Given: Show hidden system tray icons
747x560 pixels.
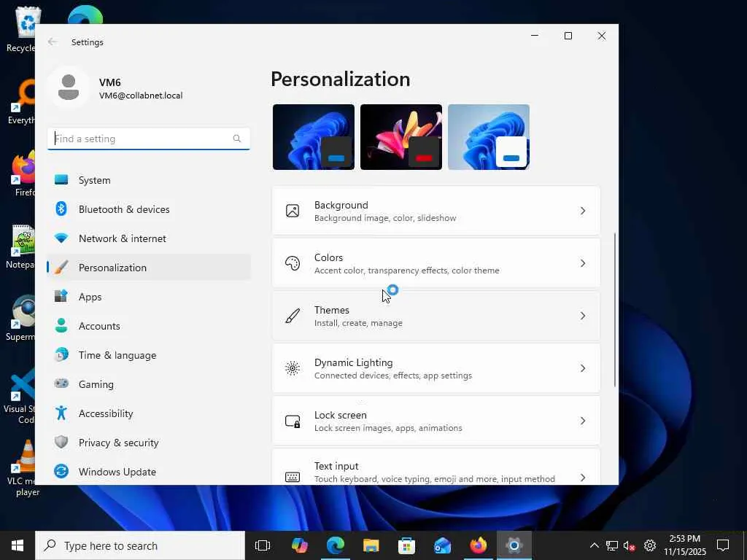Looking at the screenshot, I should 594,545.
